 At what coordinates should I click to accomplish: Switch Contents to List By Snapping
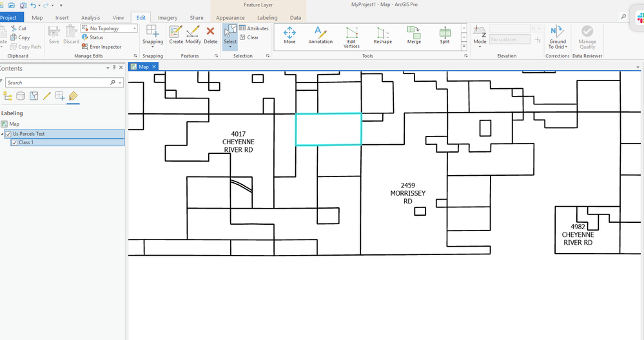tap(60, 96)
